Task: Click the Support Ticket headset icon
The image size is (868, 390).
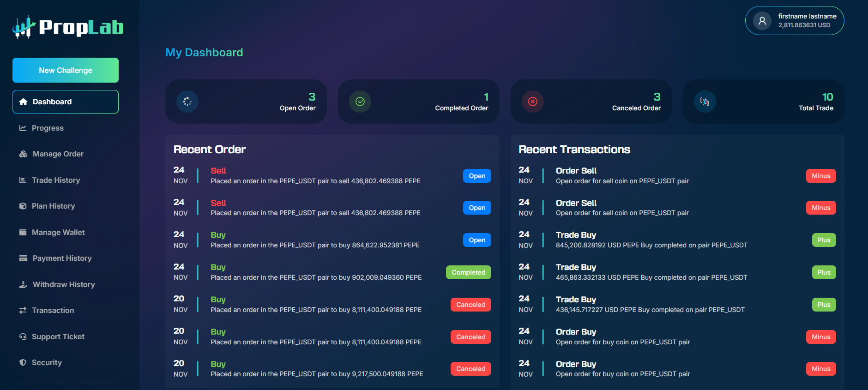Action: pyautogui.click(x=23, y=337)
